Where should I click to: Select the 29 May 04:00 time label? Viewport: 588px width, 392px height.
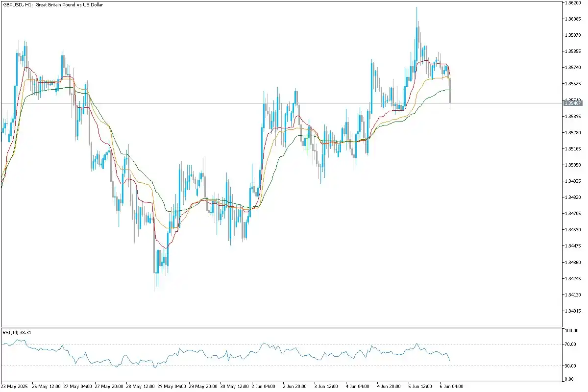[171, 386]
